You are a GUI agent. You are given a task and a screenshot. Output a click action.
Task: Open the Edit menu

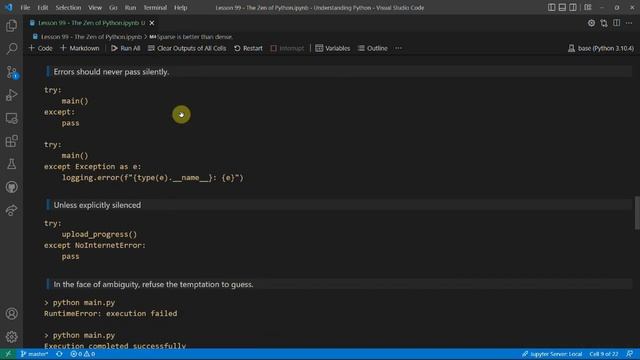pyautogui.click(x=42, y=7)
